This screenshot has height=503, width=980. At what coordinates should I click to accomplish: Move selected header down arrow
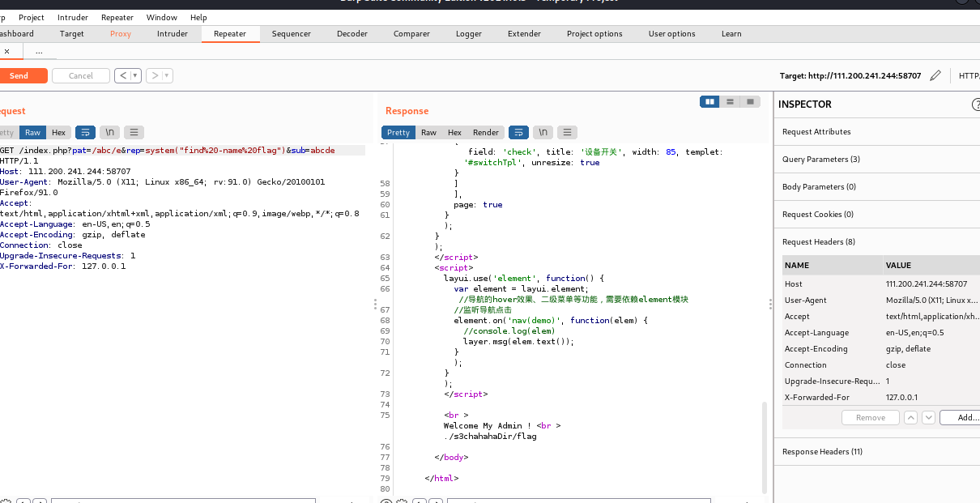click(x=928, y=418)
